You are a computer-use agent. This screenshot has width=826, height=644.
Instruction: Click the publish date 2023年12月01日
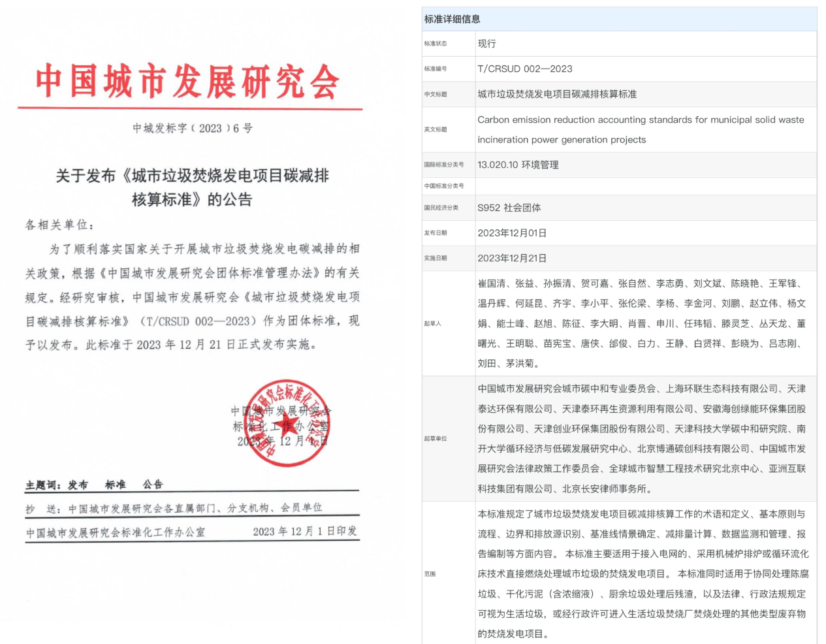click(512, 233)
